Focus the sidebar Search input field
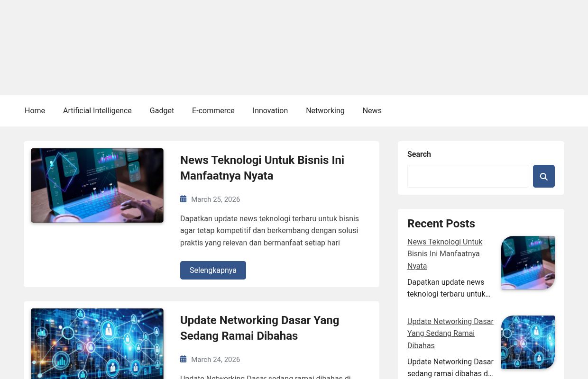 [468, 176]
